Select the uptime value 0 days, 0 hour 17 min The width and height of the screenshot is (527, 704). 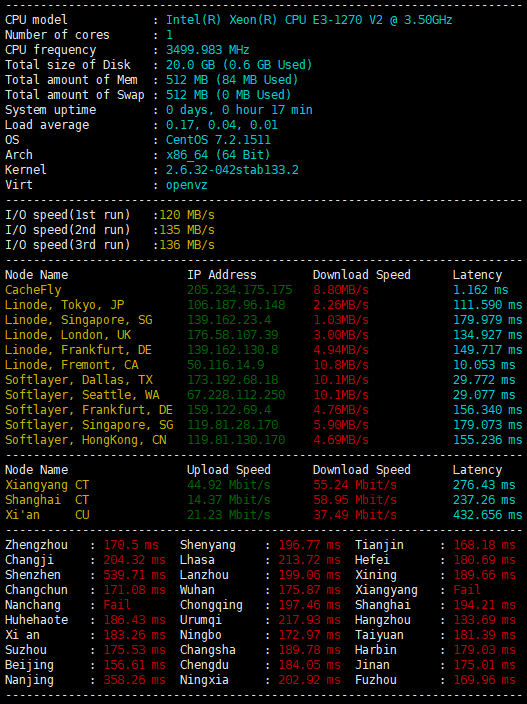(x=239, y=110)
